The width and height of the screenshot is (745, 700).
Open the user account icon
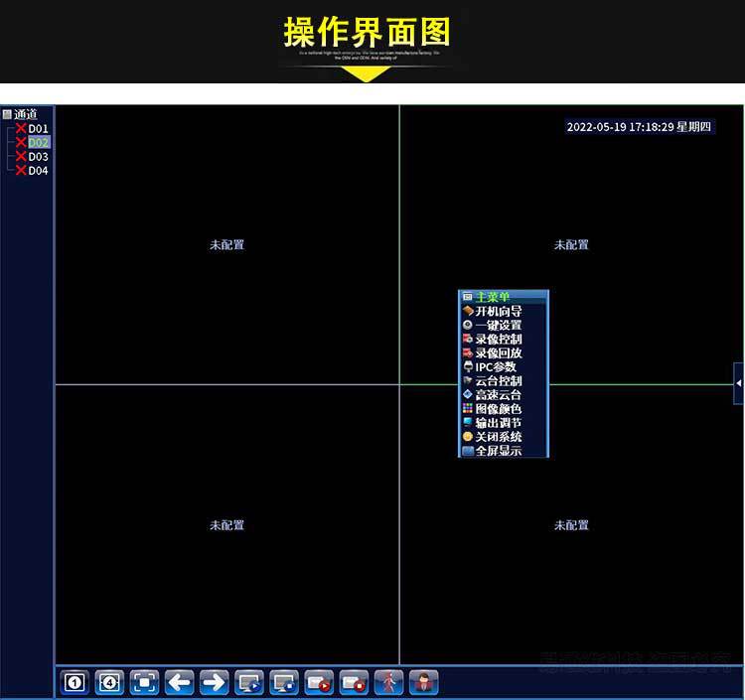click(424, 682)
